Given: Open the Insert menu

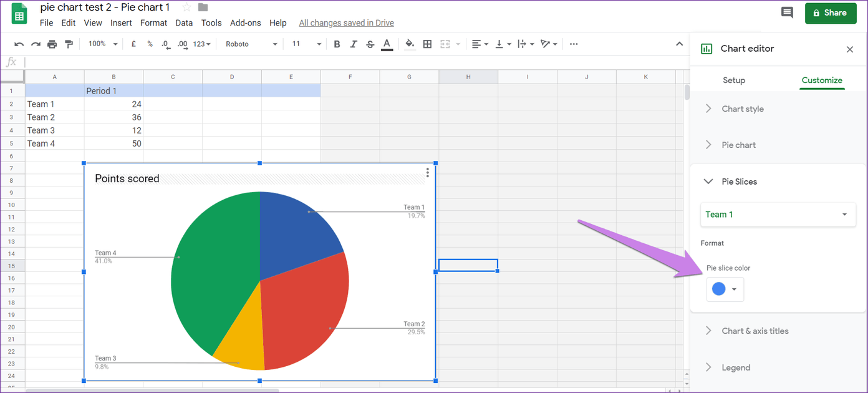Looking at the screenshot, I should 121,23.
